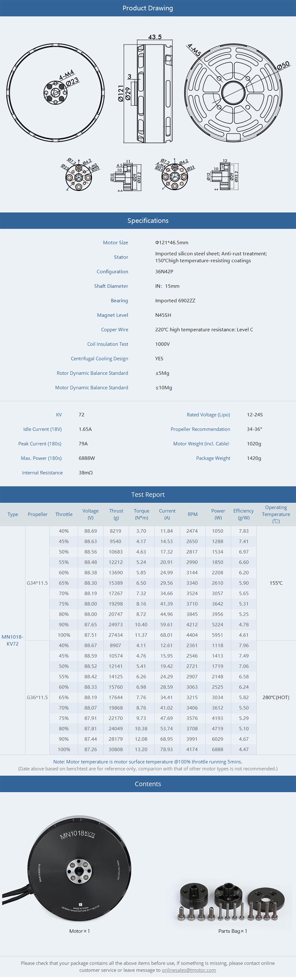This screenshot has width=296, height=980.
Task: Click the Efficiency (g/W) column header
Action: pos(243,514)
